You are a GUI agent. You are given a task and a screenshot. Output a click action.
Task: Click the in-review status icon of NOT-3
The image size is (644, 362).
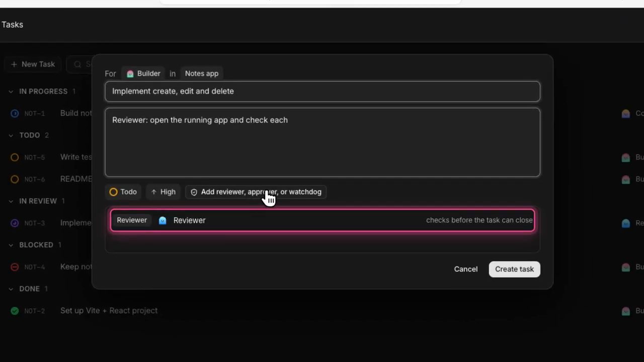coord(15,223)
